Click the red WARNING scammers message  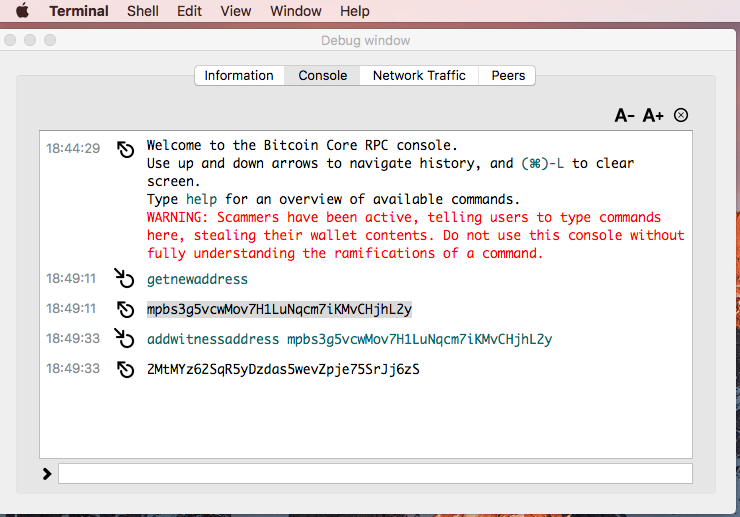[415, 235]
